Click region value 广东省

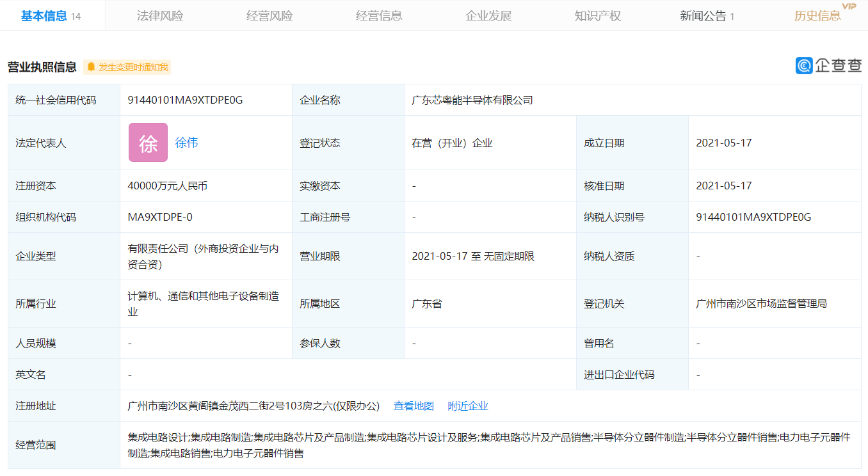tap(427, 304)
